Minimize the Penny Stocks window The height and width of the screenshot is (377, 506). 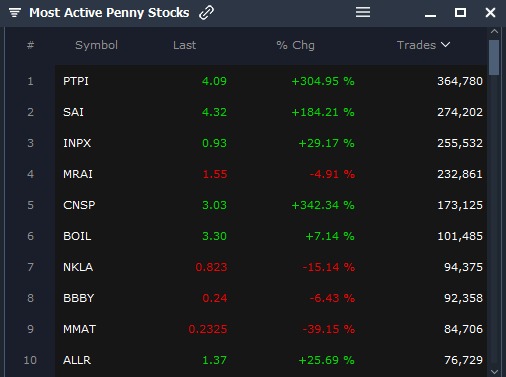point(430,15)
